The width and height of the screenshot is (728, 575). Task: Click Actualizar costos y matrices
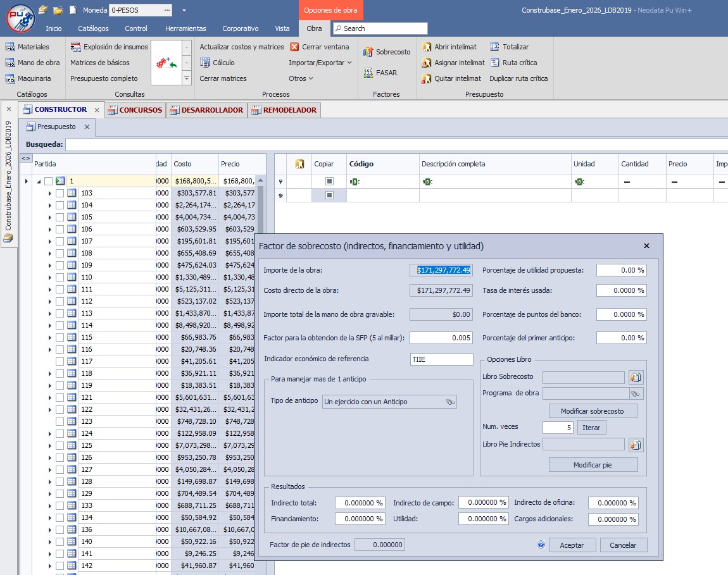(x=241, y=47)
